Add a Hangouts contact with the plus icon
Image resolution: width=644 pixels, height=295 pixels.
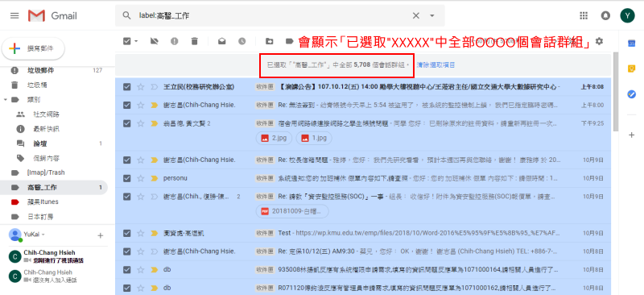pos(100,235)
